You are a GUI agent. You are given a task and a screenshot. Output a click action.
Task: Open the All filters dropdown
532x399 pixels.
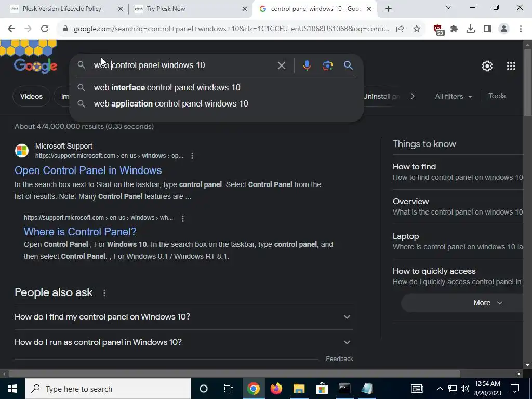(454, 96)
